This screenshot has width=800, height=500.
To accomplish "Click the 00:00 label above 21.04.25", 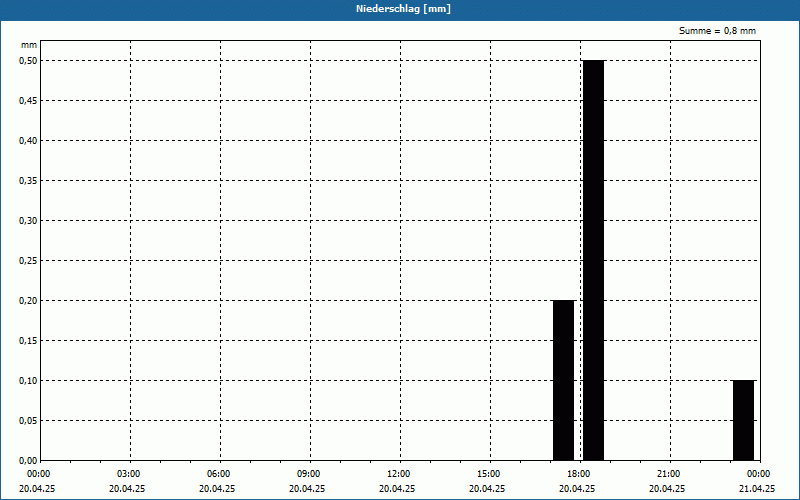I will [758, 474].
